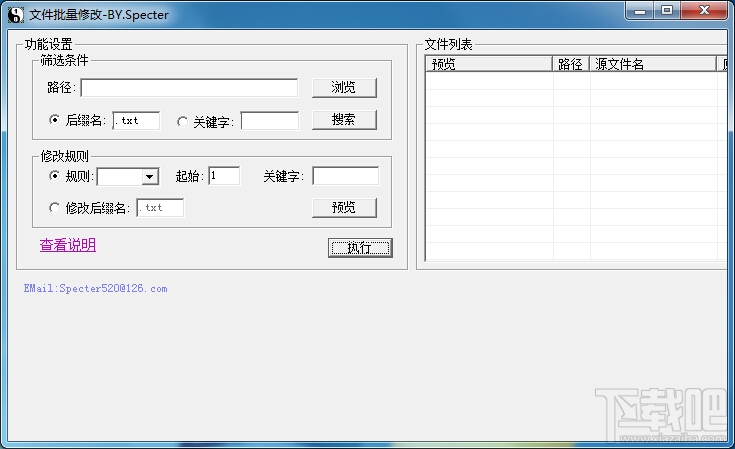Maximize the 文件批量修改 window

667,11
